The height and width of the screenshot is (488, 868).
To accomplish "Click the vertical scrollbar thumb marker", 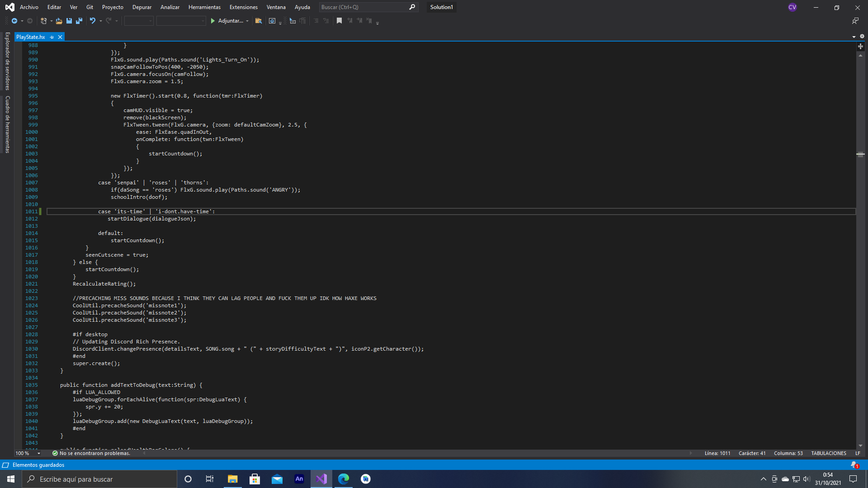I will click(x=860, y=155).
